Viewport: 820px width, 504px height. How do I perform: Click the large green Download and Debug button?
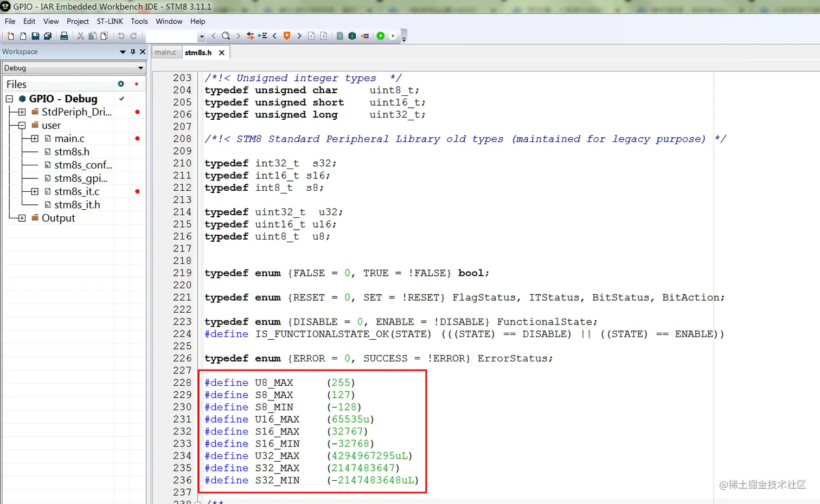(381, 36)
